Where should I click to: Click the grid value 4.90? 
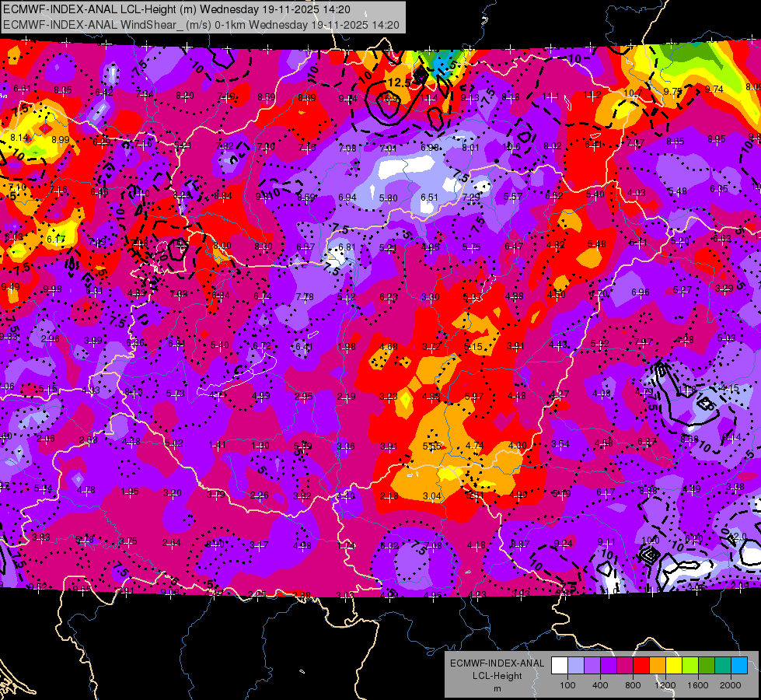pos(518,495)
